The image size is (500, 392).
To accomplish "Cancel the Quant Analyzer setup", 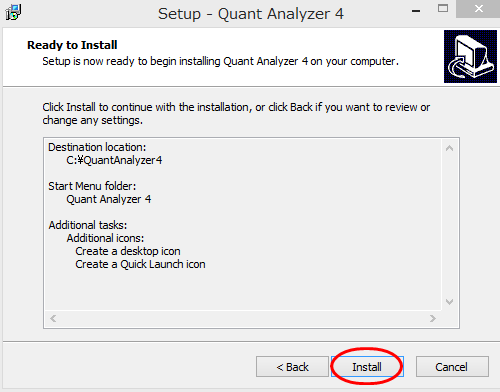I will [452, 367].
